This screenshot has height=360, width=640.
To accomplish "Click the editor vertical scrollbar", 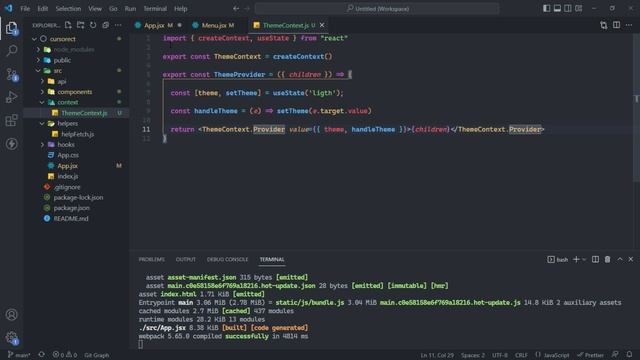I will (636, 109).
